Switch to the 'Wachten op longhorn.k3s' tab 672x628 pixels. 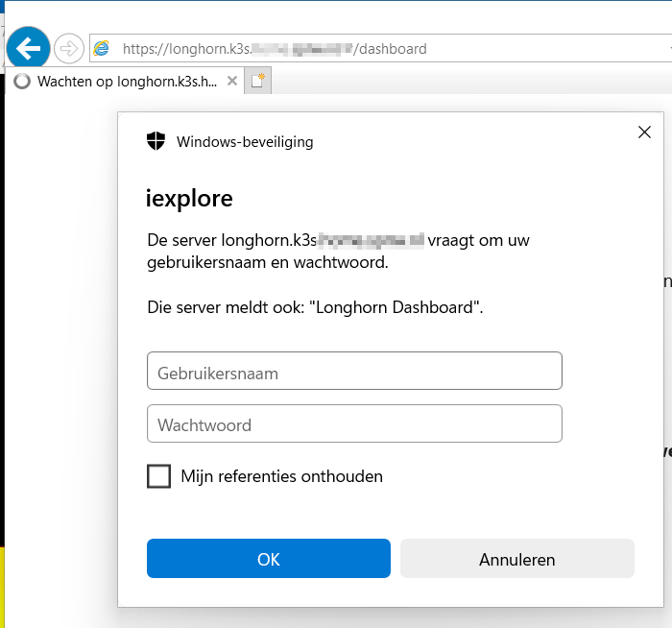tap(124, 81)
